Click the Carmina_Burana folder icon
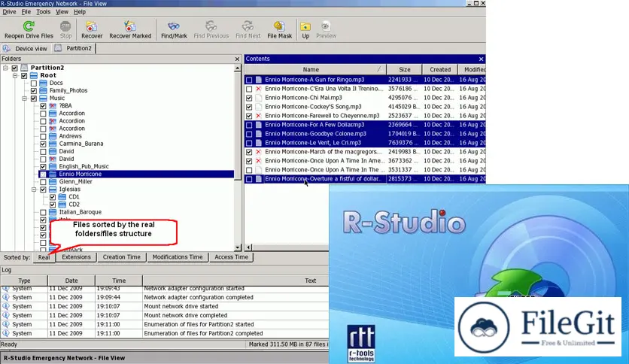This screenshot has height=364, width=629. click(x=53, y=144)
